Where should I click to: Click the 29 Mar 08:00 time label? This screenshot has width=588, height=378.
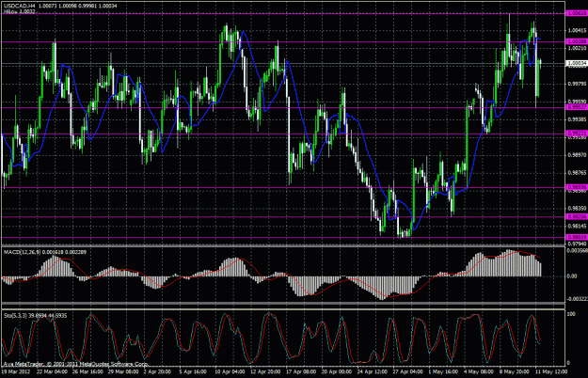(x=124, y=372)
